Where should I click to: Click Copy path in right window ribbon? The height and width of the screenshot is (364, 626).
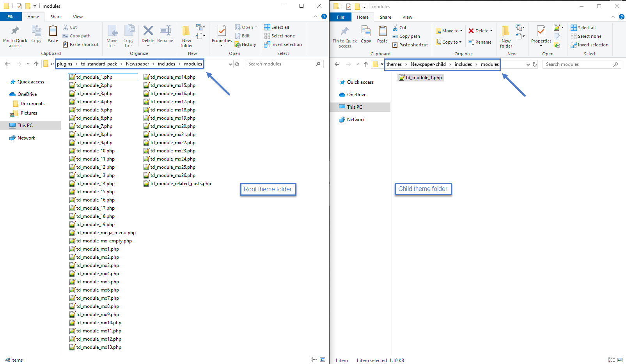pyautogui.click(x=406, y=36)
